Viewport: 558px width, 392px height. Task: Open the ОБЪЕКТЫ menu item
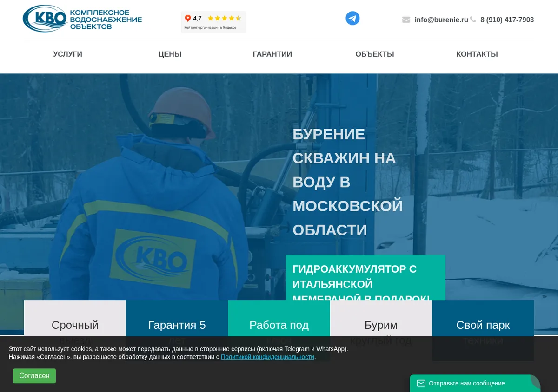(375, 54)
